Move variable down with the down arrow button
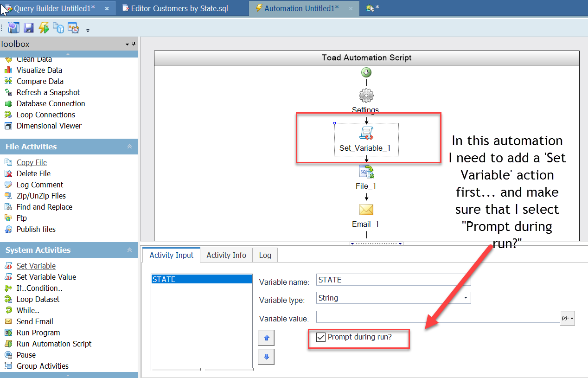Screen dimensions: 588x378 (267, 357)
